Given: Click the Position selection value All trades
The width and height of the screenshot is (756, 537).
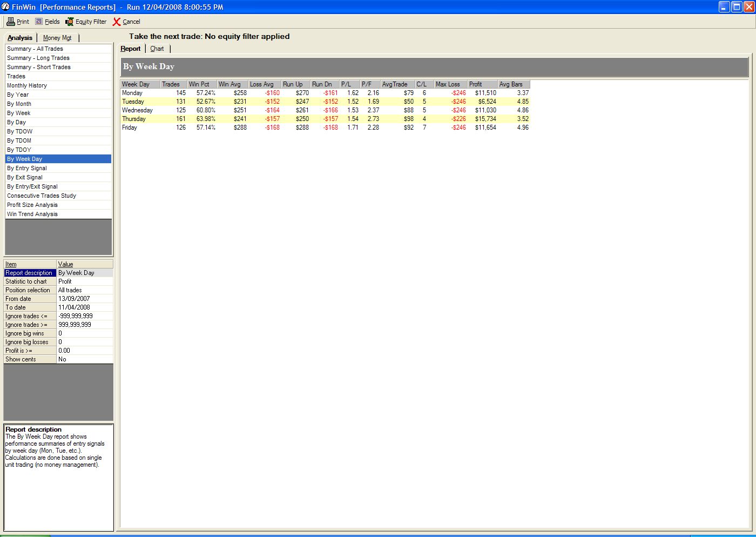Looking at the screenshot, I should [85, 290].
